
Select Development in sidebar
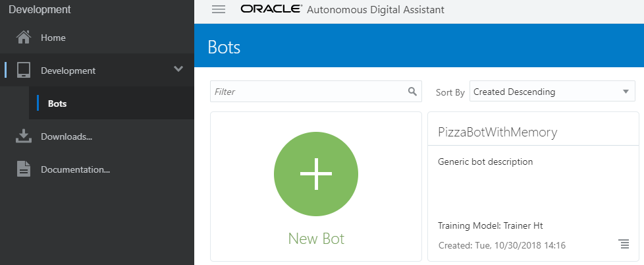pyautogui.click(x=97, y=71)
